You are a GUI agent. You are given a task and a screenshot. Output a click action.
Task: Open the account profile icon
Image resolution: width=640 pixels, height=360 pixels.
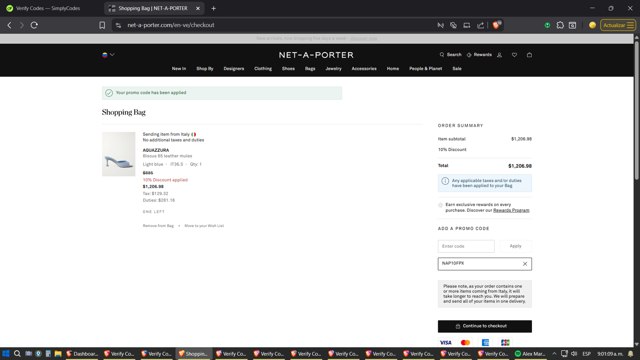[x=500, y=55]
